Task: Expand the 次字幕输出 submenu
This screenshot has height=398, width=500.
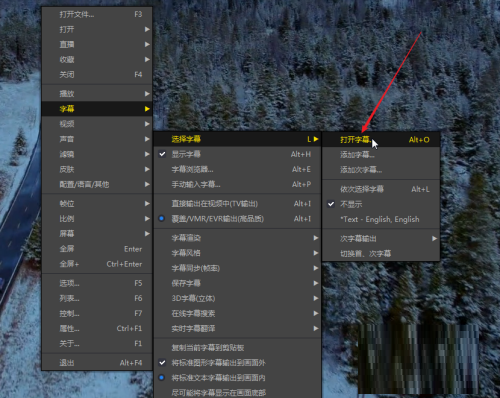Action: (381, 239)
